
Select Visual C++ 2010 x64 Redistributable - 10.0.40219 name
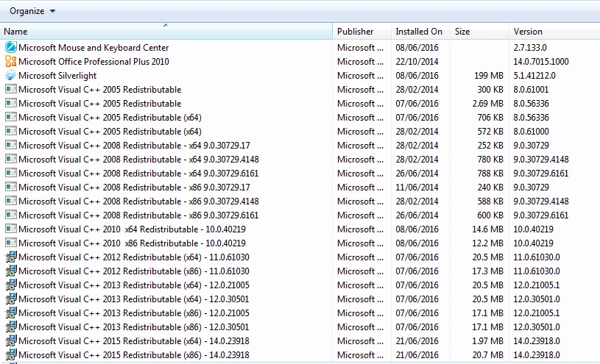pyautogui.click(x=132, y=229)
